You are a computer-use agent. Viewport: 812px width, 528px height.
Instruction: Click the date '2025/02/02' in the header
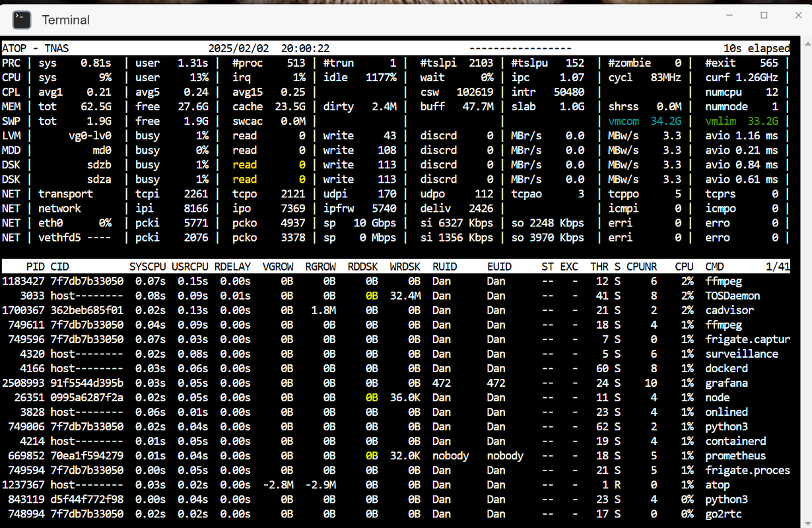pyautogui.click(x=238, y=48)
